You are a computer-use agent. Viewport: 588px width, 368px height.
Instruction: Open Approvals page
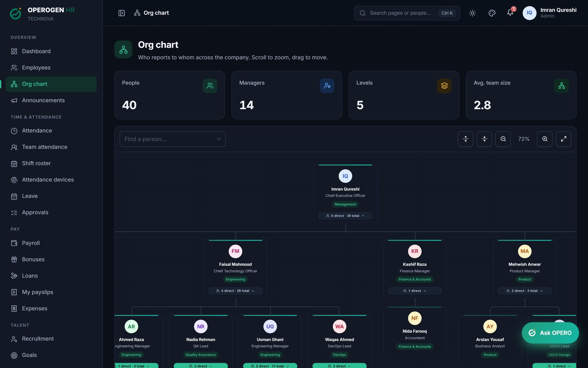(x=51, y=213)
